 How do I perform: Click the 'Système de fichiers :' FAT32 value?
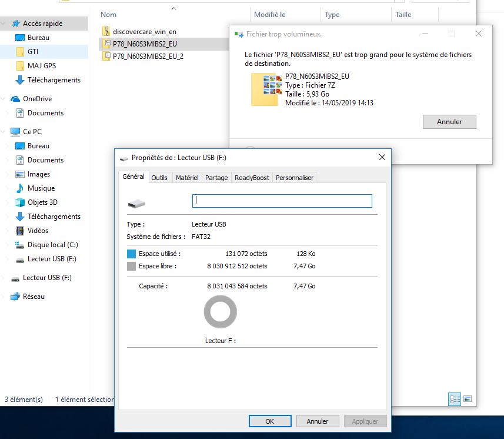pos(201,237)
